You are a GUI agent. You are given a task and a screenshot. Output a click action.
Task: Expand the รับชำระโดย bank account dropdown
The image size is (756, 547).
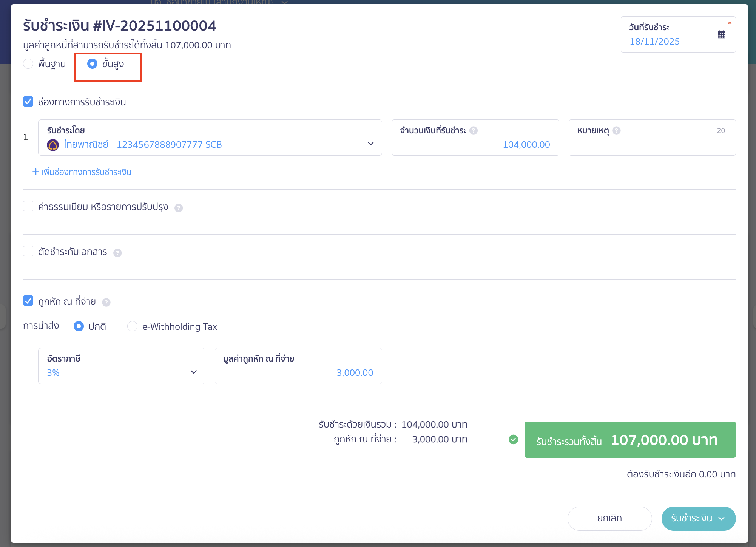pyautogui.click(x=370, y=144)
